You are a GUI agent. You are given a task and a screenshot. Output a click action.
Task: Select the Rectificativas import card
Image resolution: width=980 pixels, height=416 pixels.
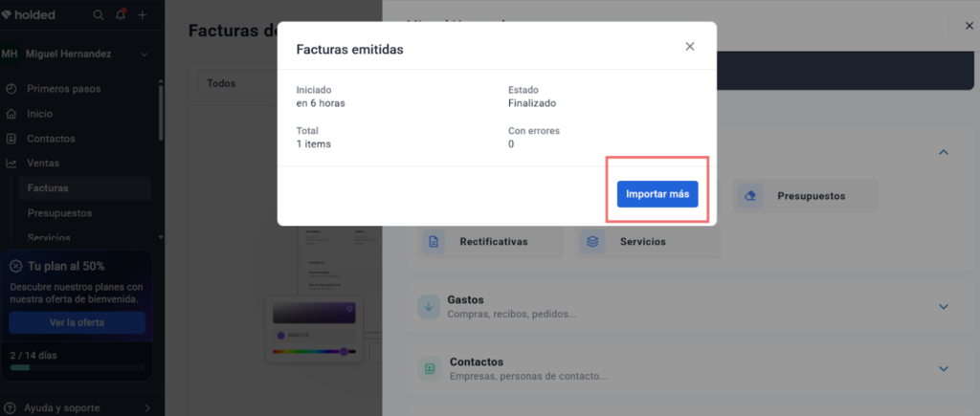point(491,241)
